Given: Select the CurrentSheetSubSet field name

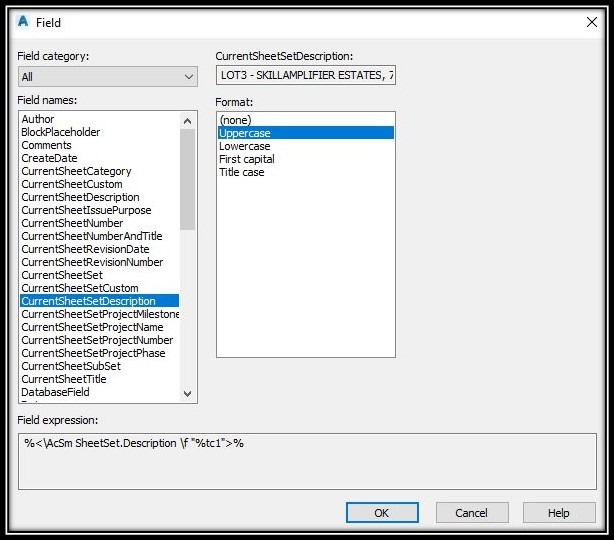Looking at the screenshot, I should [99, 366].
